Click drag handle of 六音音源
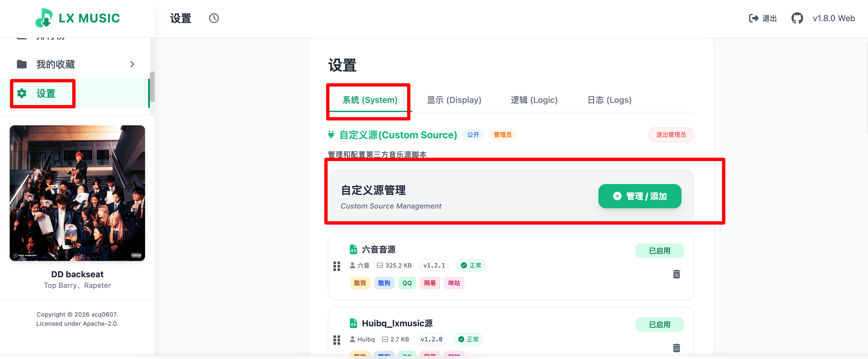 point(336,266)
